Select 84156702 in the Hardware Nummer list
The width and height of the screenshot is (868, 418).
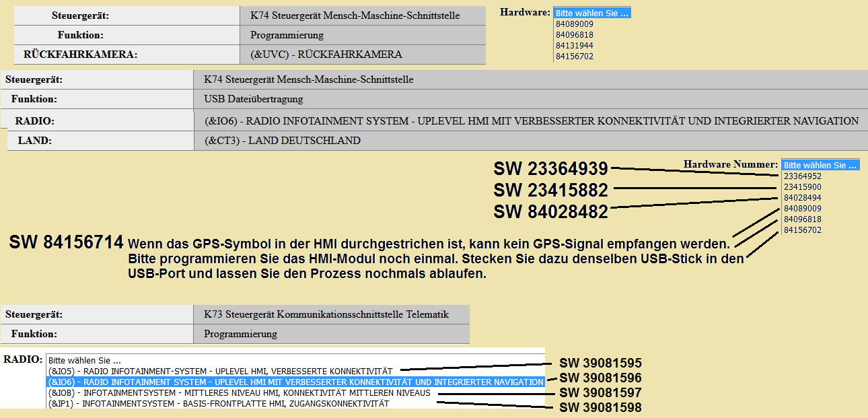[x=802, y=230]
